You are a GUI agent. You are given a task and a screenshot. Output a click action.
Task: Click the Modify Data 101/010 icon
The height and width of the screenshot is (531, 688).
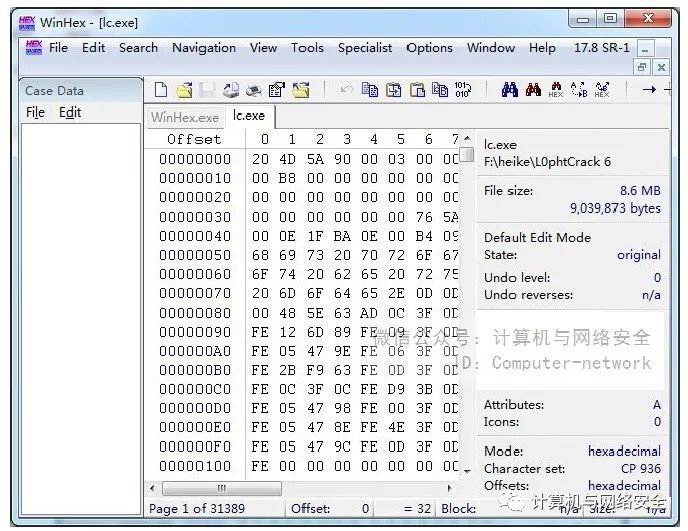(x=462, y=90)
